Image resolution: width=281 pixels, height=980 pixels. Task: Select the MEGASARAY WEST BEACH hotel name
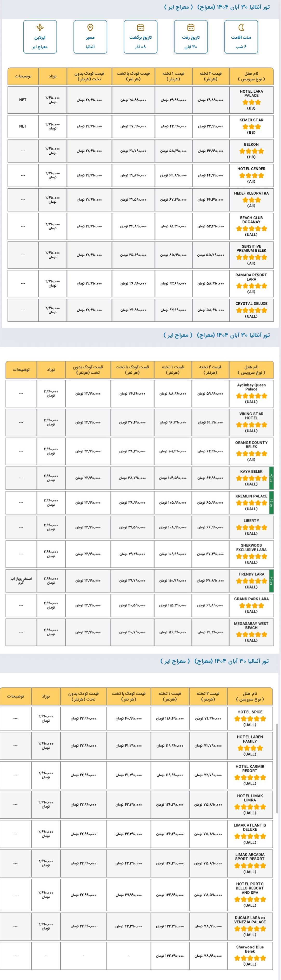(x=251, y=625)
